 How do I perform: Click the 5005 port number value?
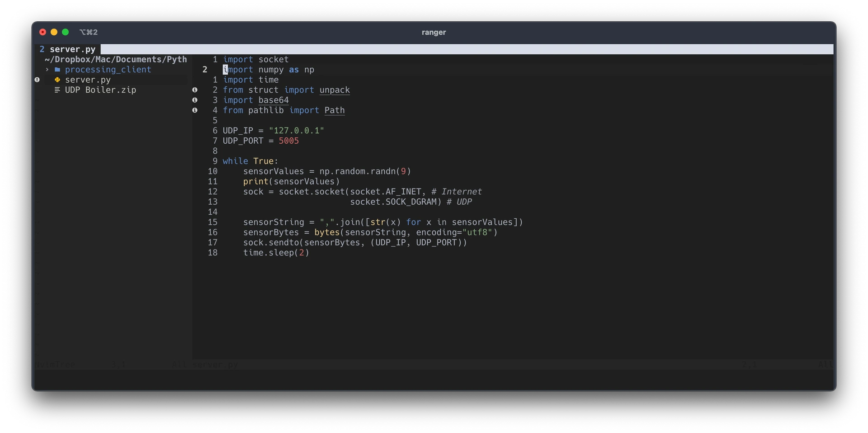288,141
